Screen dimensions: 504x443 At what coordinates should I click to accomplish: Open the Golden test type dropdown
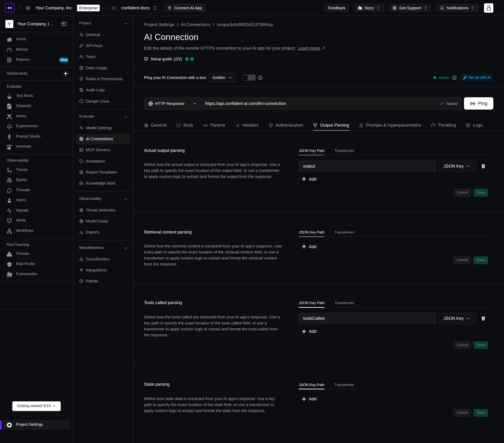click(222, 78)
